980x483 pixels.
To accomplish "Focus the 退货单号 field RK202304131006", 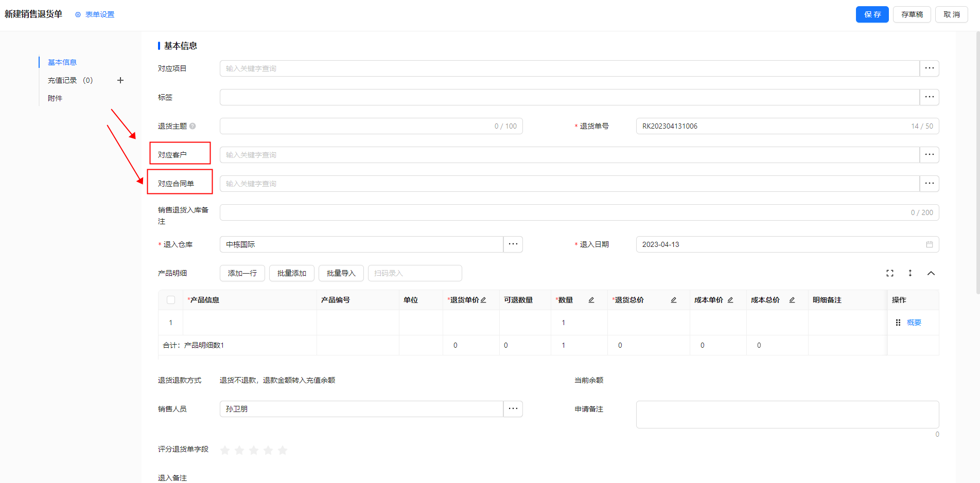I will click(787, 126).
